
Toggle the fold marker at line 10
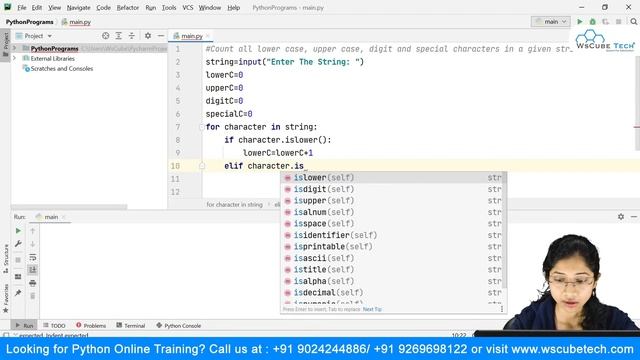202,166
